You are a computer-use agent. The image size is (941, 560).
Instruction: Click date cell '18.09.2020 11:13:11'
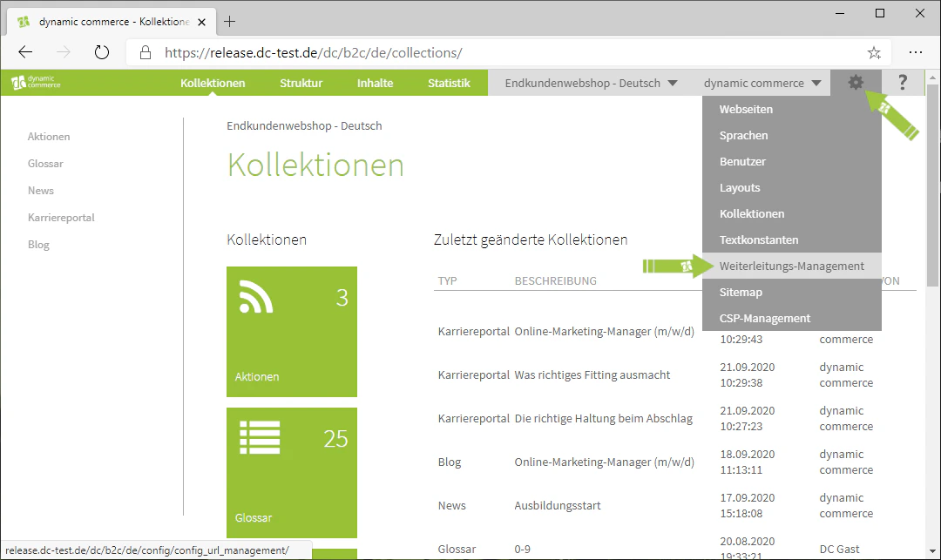[x=748, y=462]
